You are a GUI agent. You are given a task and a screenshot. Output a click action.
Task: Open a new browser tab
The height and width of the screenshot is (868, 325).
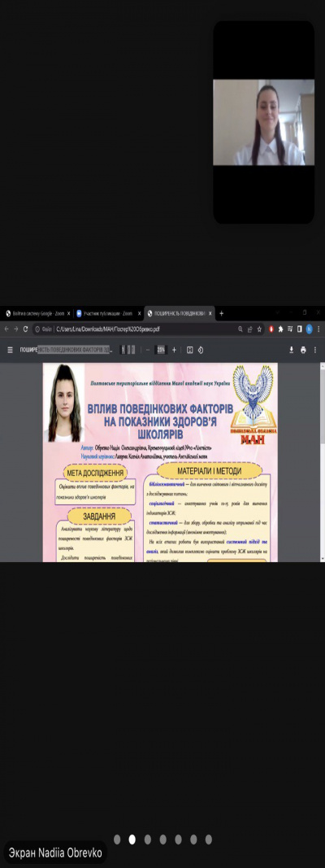[x=221, y=313]
